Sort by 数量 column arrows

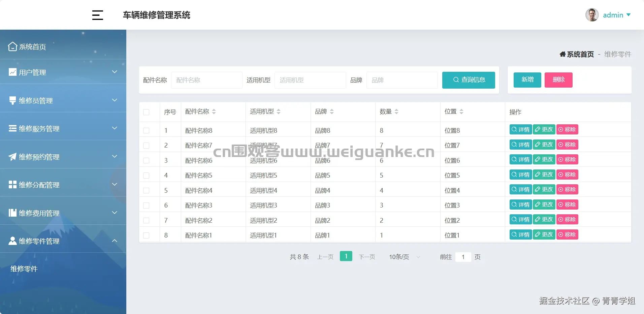pyautogui.click(x=396, y=112)
